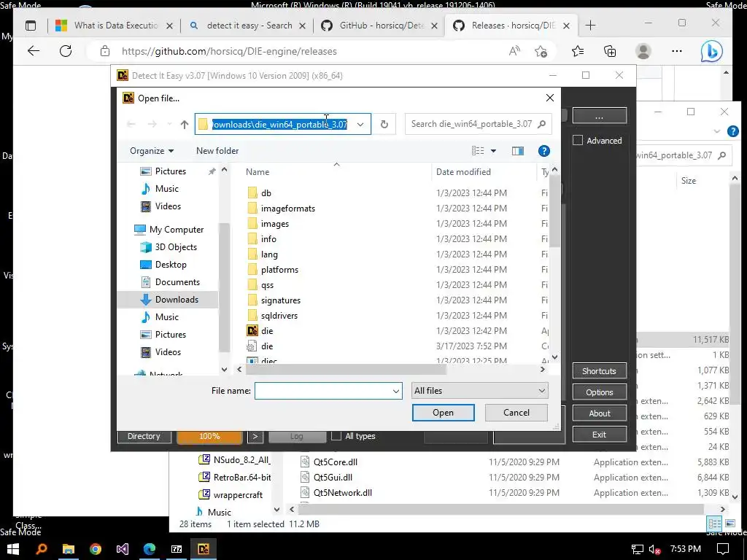Sort by the Name column header
This screenshot has width=747, height=560.
[258, 172]
